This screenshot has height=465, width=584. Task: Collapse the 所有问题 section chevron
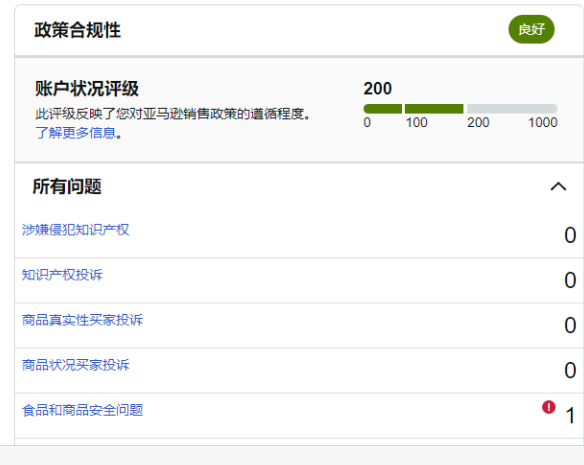pyautogui.click(x=558, y=186)
